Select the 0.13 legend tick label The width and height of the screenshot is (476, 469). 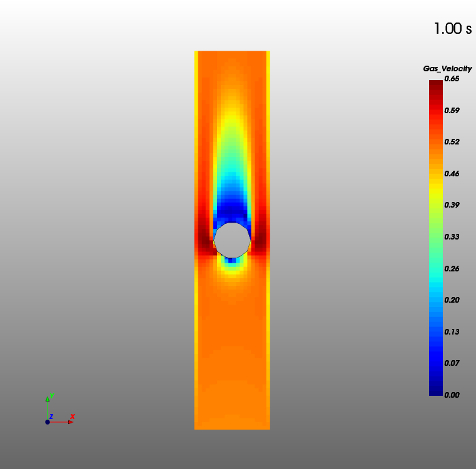(452, 332)
